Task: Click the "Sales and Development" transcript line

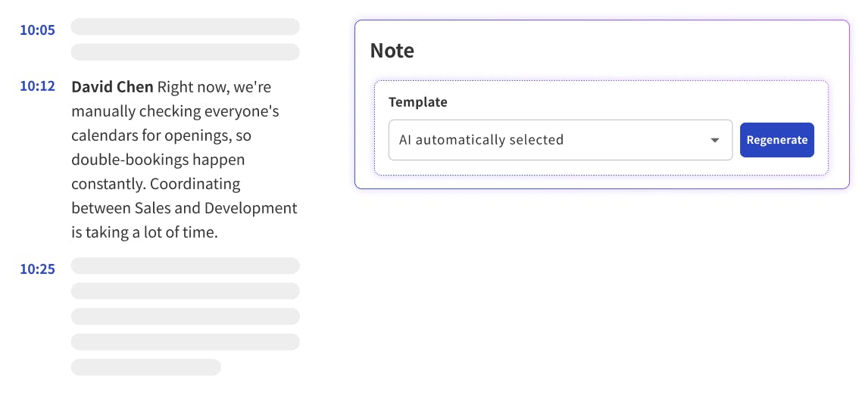Action: [184, 208]
